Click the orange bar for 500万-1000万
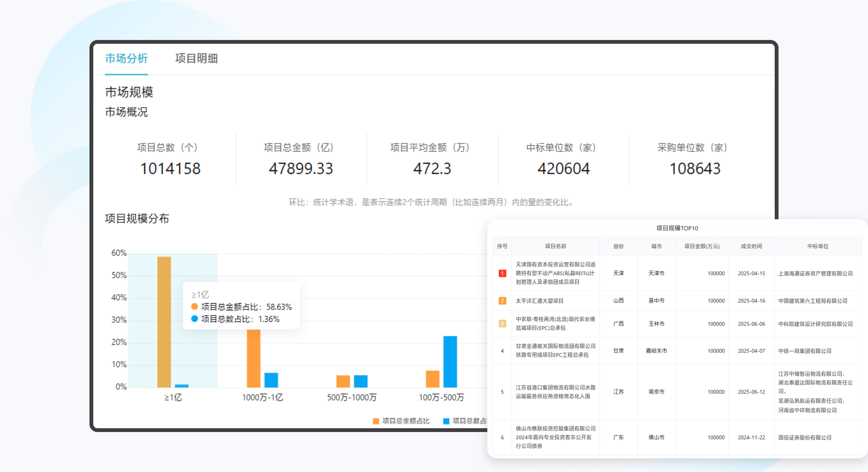 (343, 381)
